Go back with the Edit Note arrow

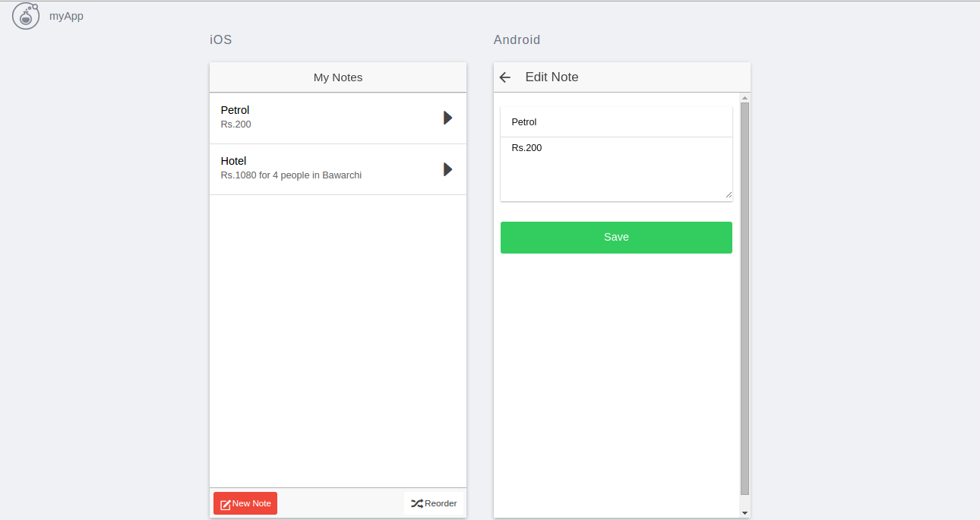(505, 77)
